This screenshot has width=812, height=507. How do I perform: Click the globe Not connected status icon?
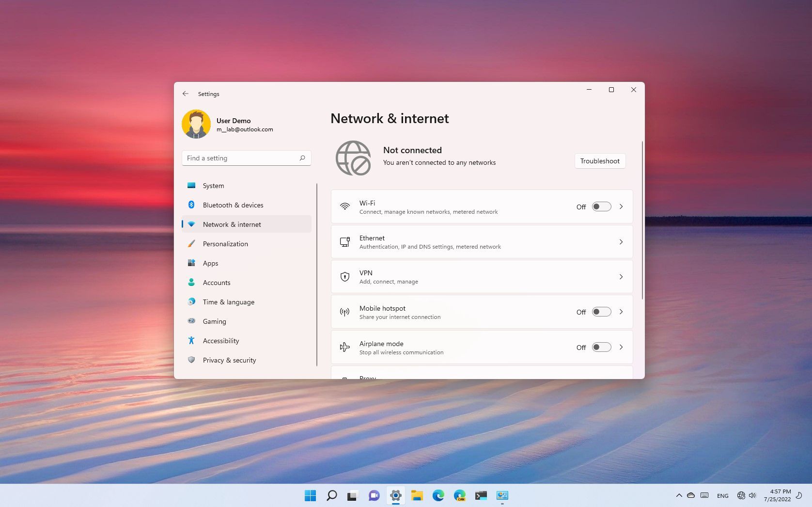[353, 158]
